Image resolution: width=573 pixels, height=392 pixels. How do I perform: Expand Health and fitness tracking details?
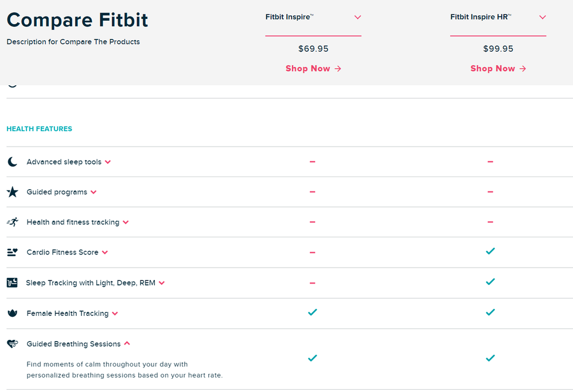point(126,222)
